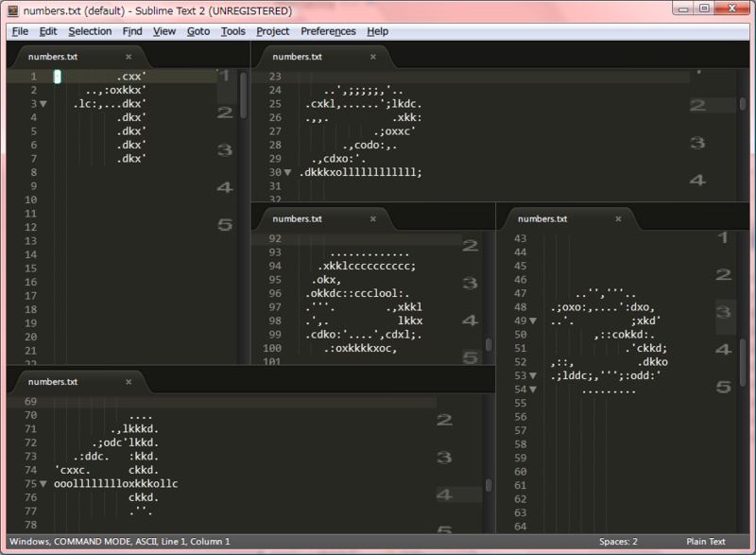Collapse the fold marker at line 53
This screenshot has width=756, height=555.
[x=533, y=375]
